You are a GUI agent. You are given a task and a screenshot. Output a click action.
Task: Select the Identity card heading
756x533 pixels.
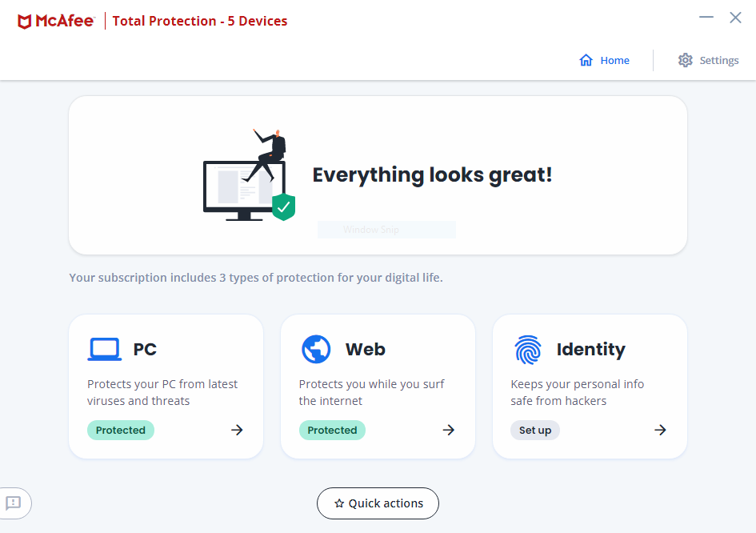(x=590, y=350)
